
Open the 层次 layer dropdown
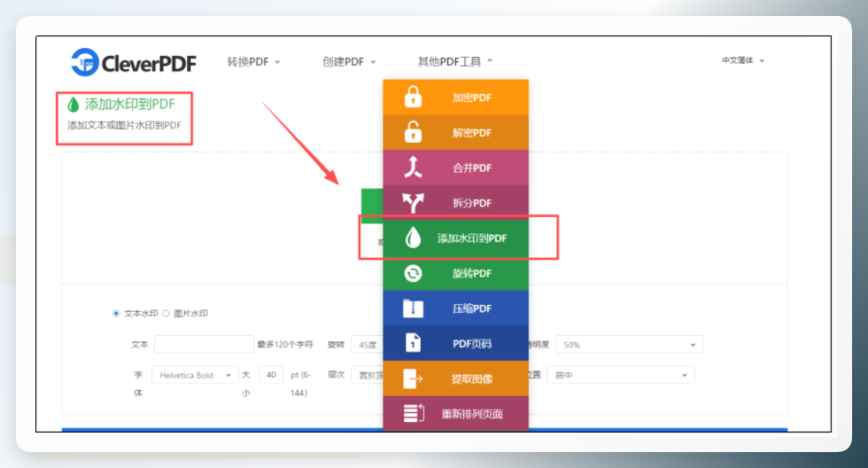coord(367,375)
